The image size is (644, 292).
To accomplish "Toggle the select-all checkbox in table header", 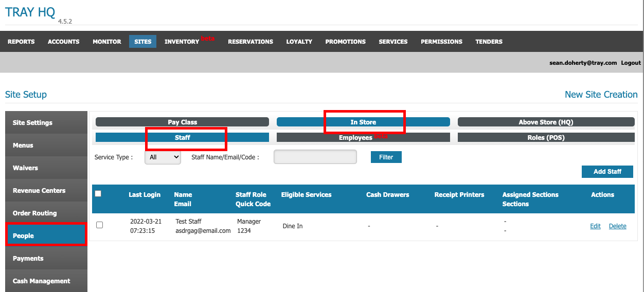I will tap(98, 194).
